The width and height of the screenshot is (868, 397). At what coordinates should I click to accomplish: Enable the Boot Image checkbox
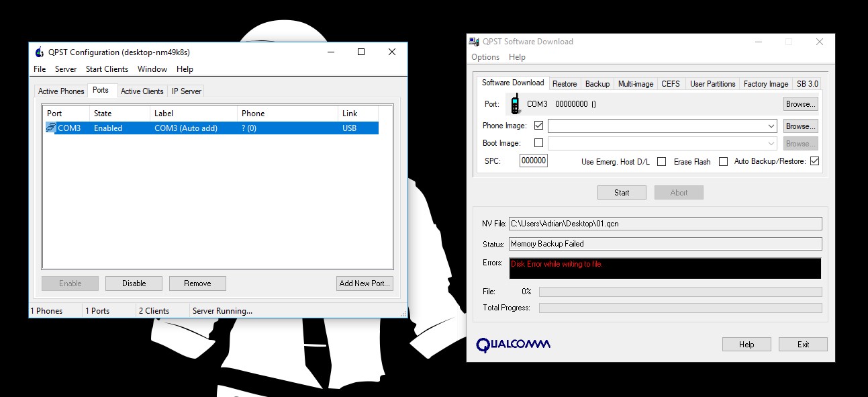538,143
